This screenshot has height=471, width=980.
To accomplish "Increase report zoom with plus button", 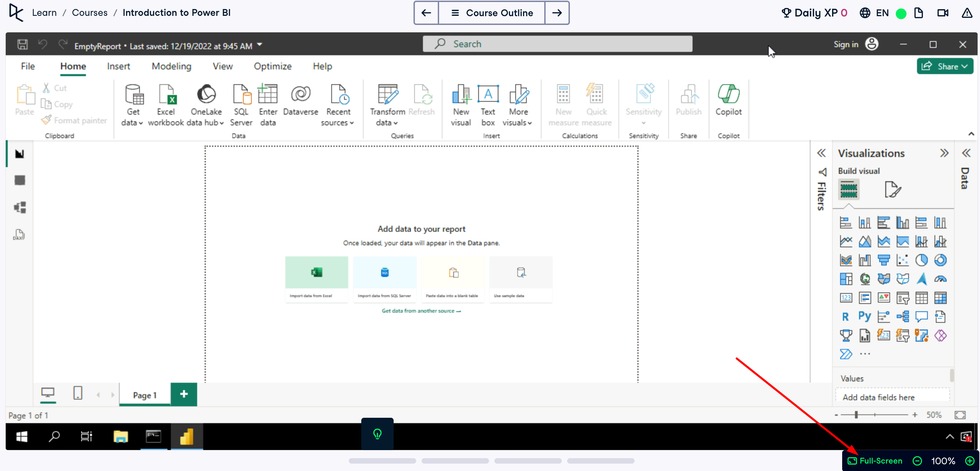I will (x=915, y=415).
